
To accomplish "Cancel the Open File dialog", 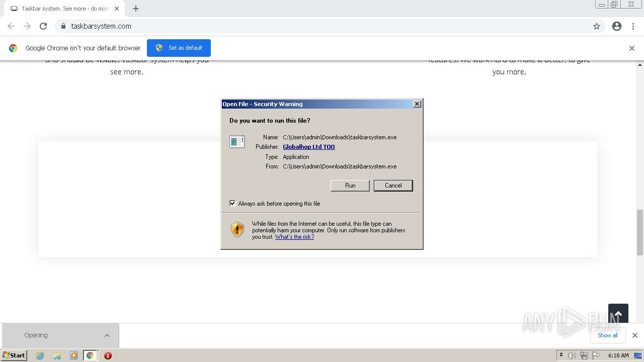I will (393, 186).
